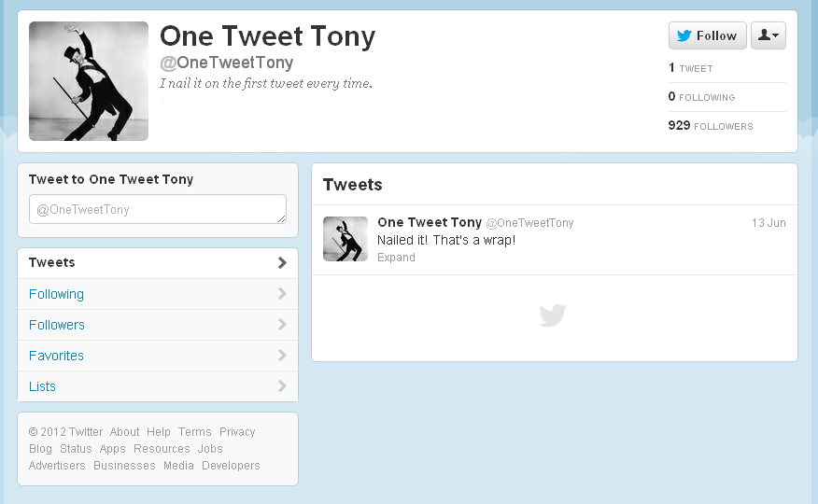The width and height of the screenshot is (818, 504).
Task: Click the 'Tweets' timeline heading
Action: pyautogui.click(x=353, y=185)
